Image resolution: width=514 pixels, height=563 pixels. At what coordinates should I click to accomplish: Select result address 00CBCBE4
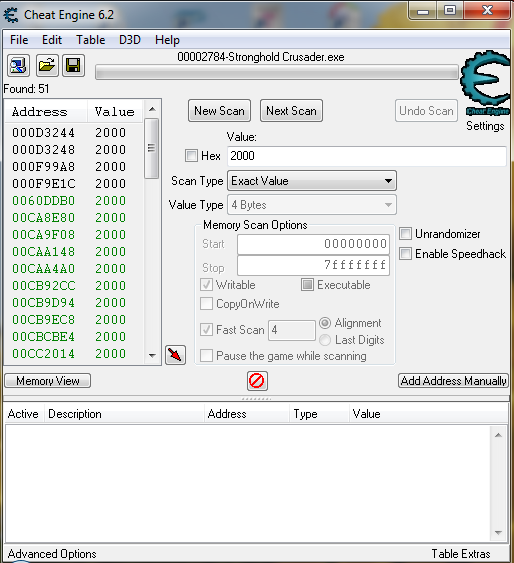pos(43,336)
